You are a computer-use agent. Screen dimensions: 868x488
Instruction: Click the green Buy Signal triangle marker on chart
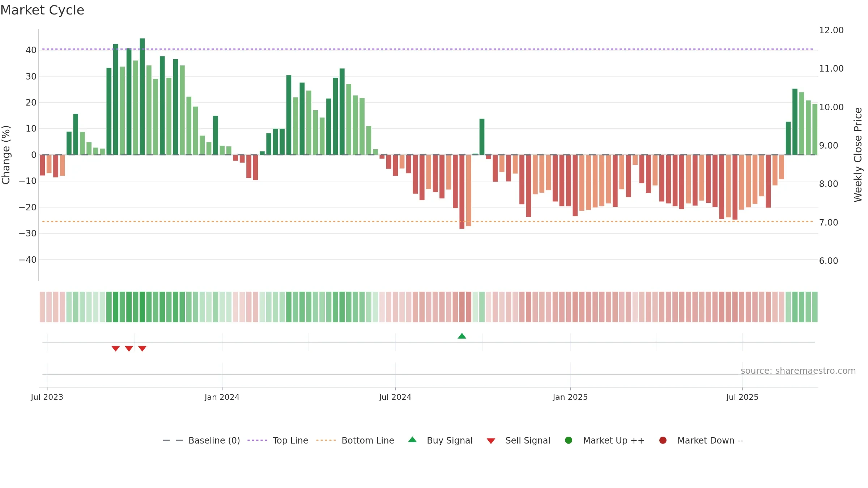[x=462, y=336]
